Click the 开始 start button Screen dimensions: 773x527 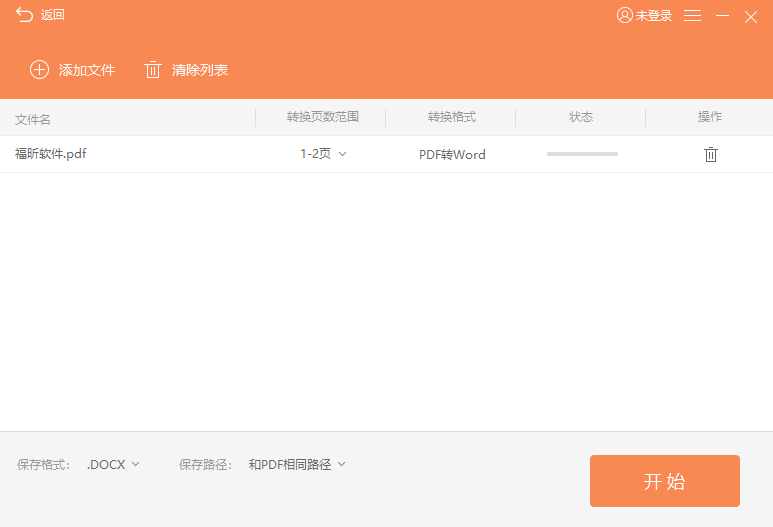665,481
